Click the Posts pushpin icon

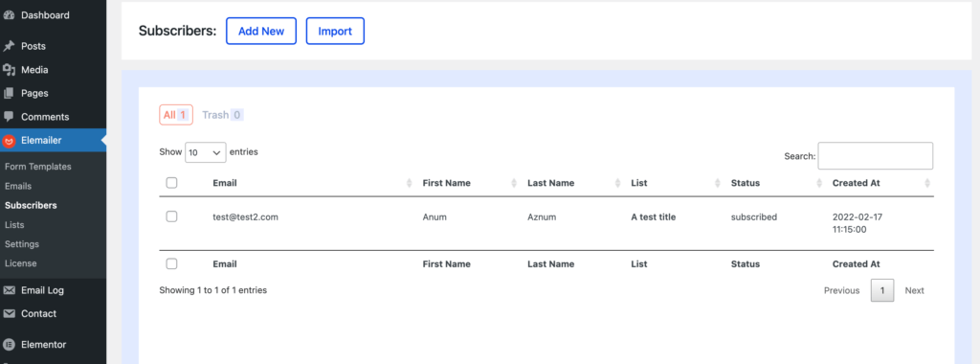[9, 46]
